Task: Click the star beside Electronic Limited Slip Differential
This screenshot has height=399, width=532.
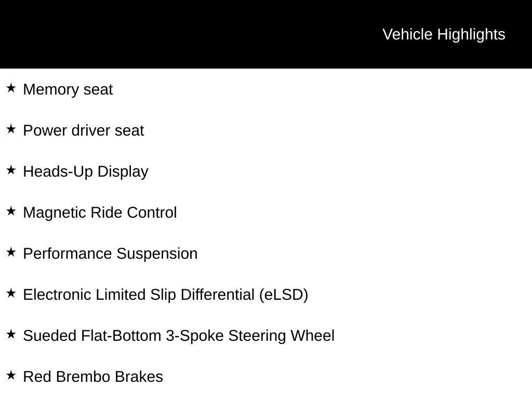Action: coord(11,294)
